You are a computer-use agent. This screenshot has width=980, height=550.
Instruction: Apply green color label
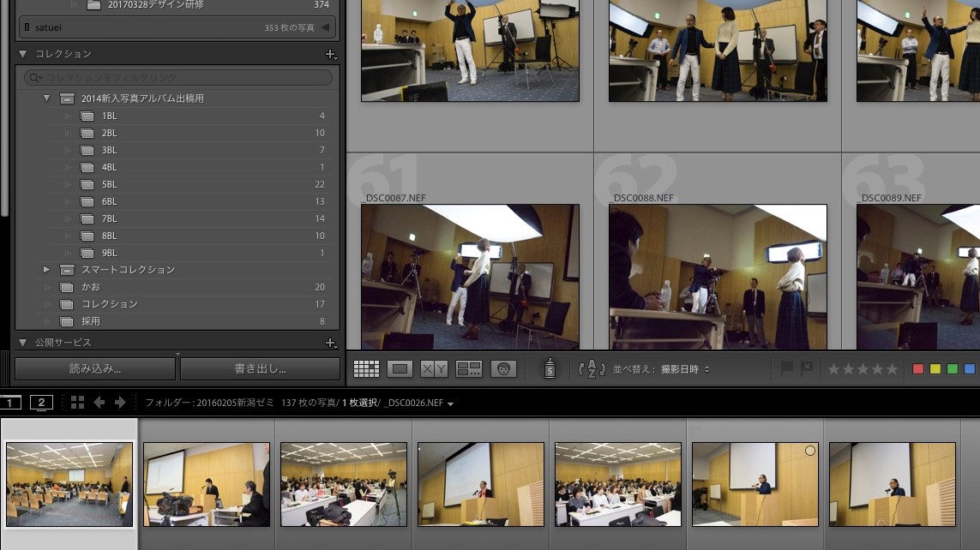click(x=953, y=369)
